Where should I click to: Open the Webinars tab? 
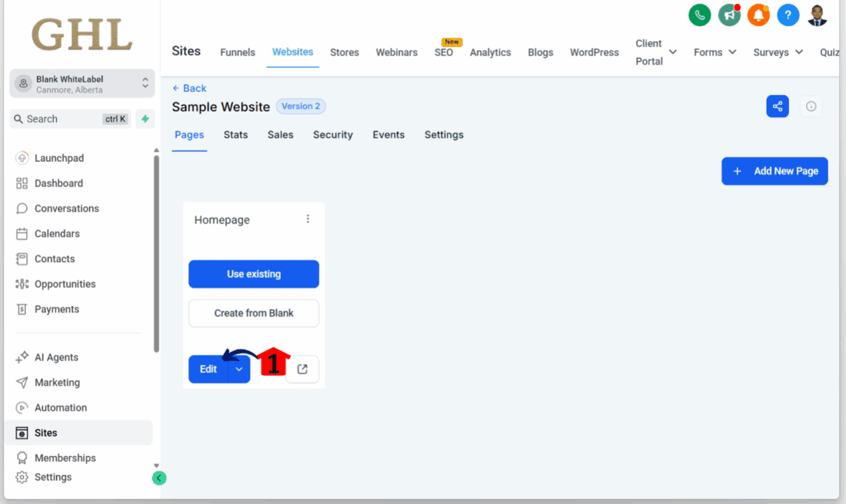pos(397,52)
